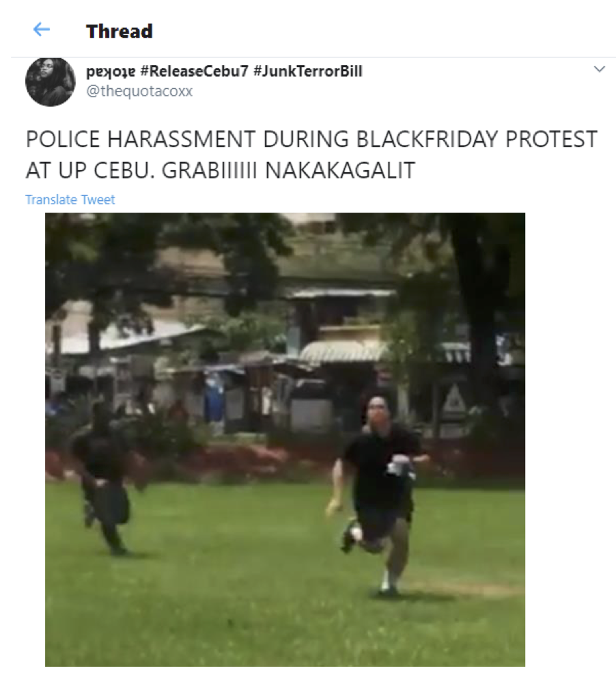Play the embedded protest video
The height and width of the screenshot is (677, 616).
coord(285,439)
